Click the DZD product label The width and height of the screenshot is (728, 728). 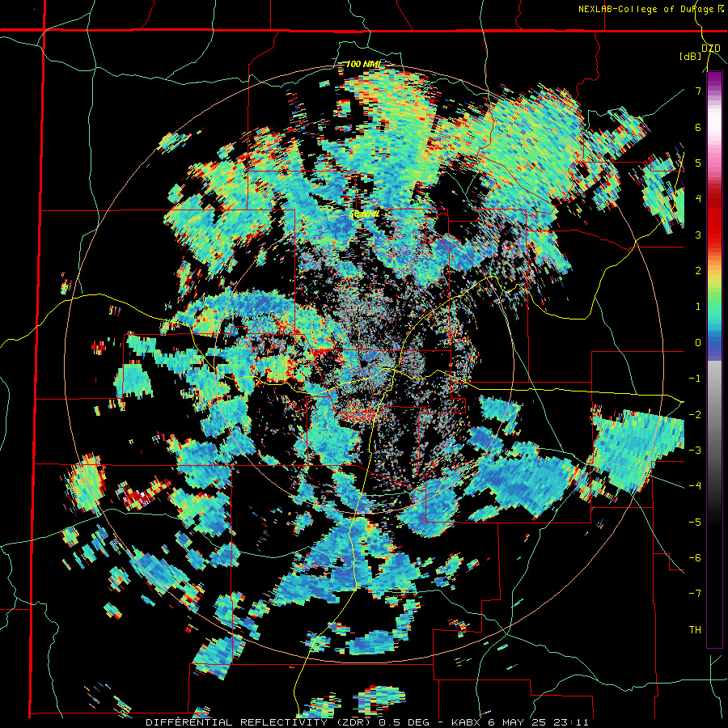[x=710, y=48]
